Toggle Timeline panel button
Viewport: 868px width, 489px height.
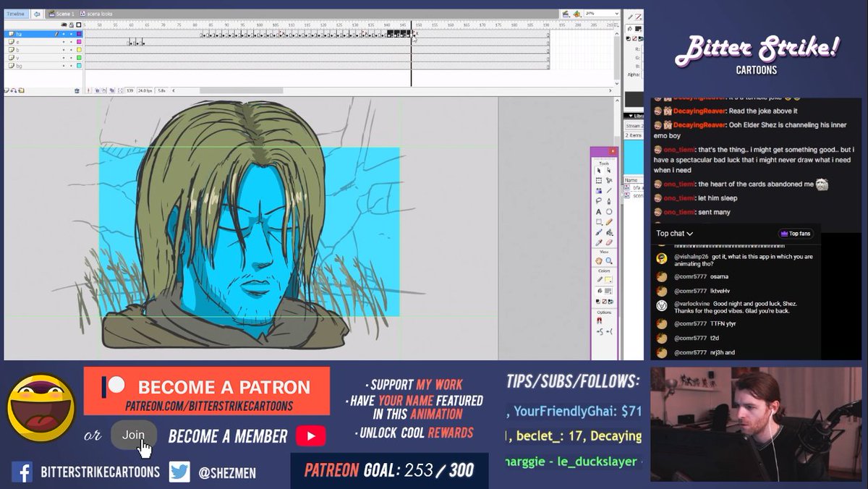pyautogui.click(x=16, y=14)
